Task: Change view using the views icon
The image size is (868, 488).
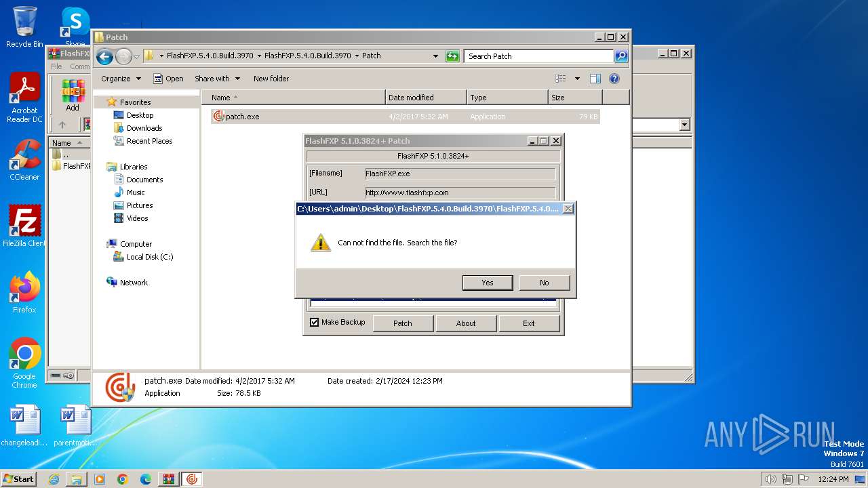Action: pyautogui.click(x=561, y=79)
